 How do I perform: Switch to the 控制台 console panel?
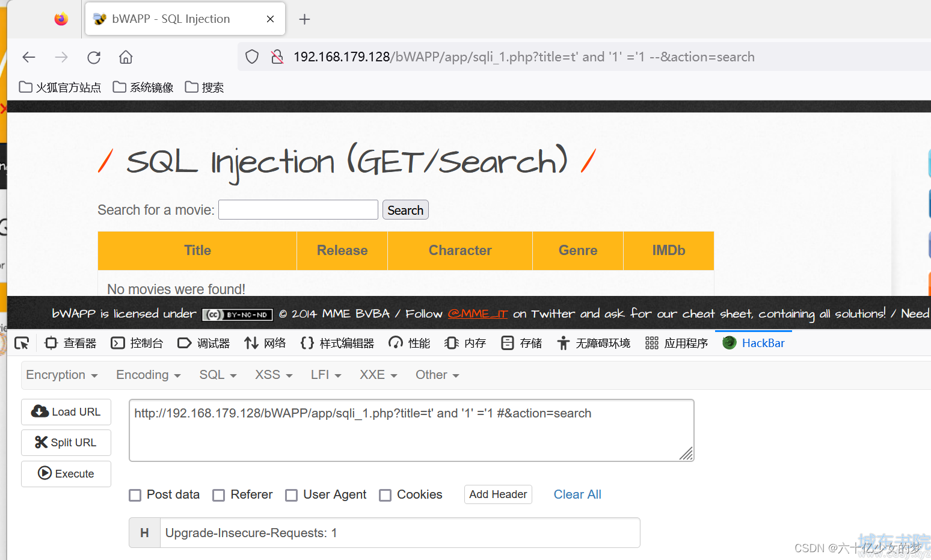(x=137, y=343)
